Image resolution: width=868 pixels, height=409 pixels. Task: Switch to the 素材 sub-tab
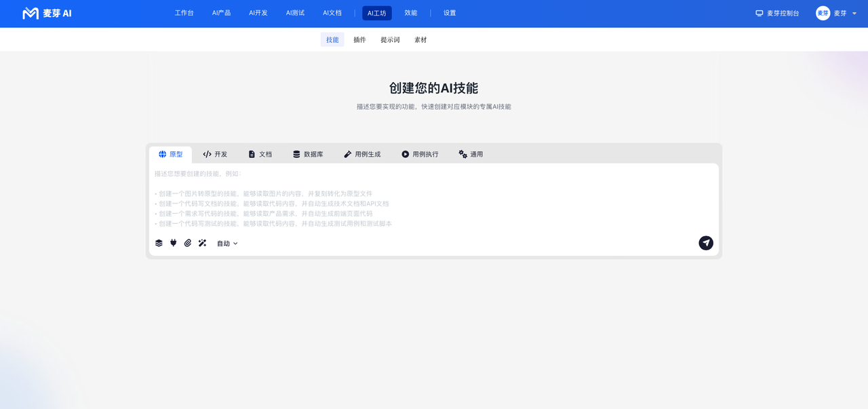420,39
